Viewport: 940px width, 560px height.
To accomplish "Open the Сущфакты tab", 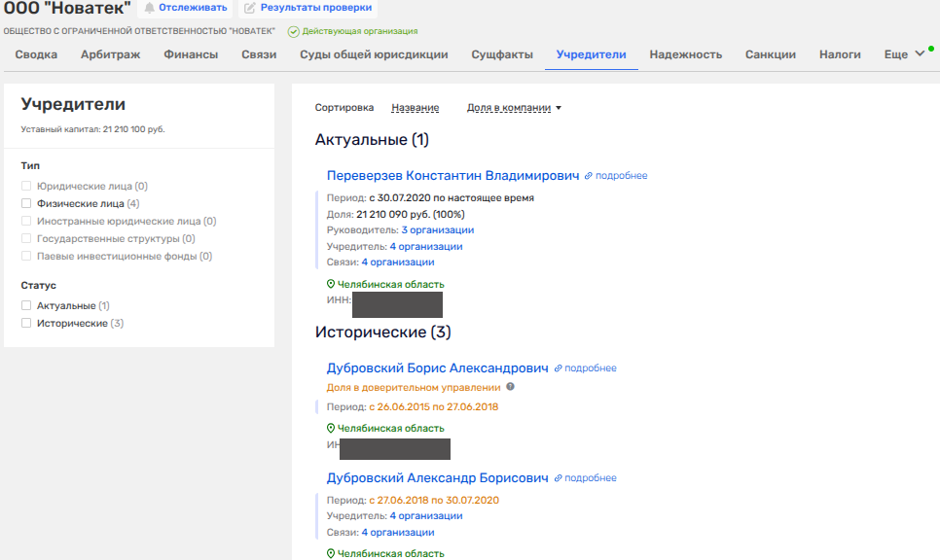I will click(x=502, y=54).
